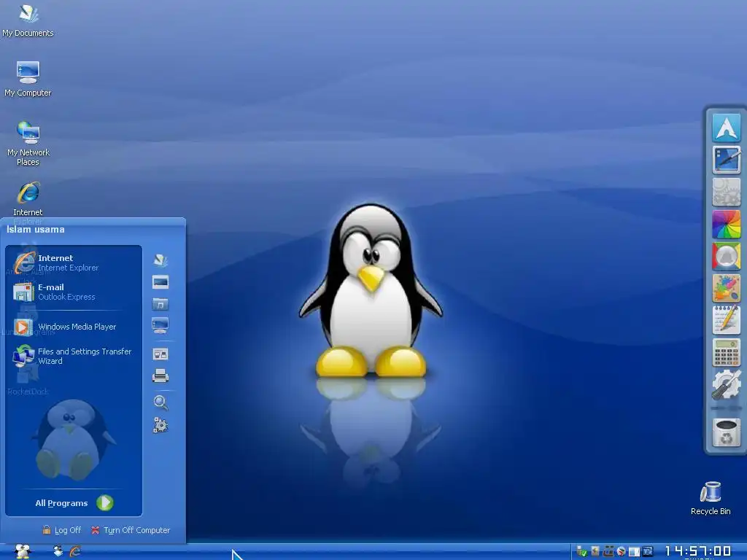Open the My Computer desktop icon
747x560 pixels.
28,79
